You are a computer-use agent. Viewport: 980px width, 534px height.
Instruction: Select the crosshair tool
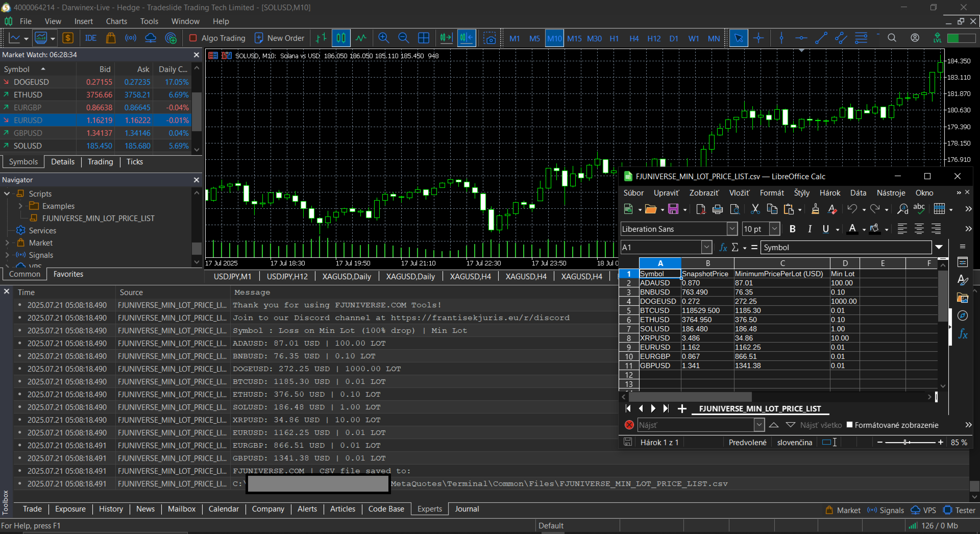point(759,38)
